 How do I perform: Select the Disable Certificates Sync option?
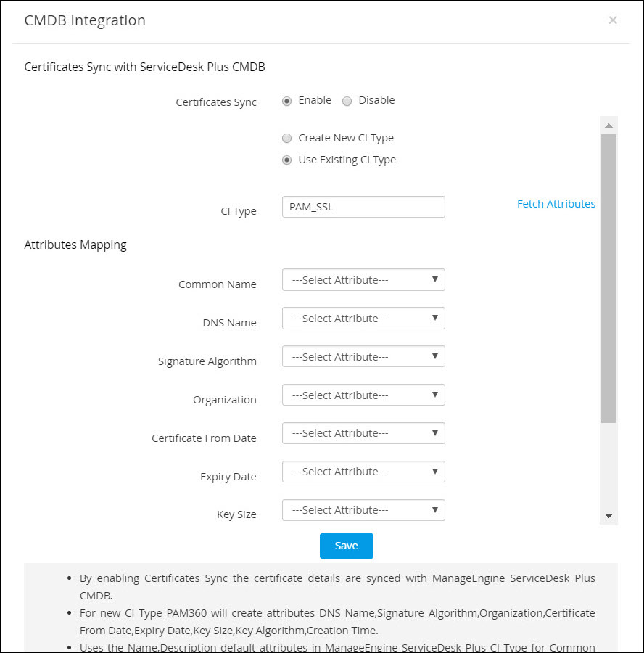347,101
